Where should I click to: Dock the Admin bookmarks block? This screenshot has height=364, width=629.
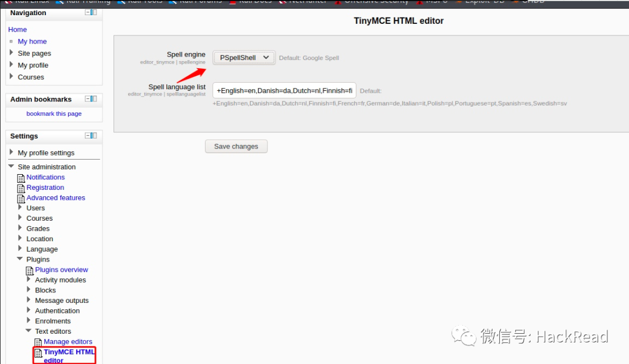[94, 99]
